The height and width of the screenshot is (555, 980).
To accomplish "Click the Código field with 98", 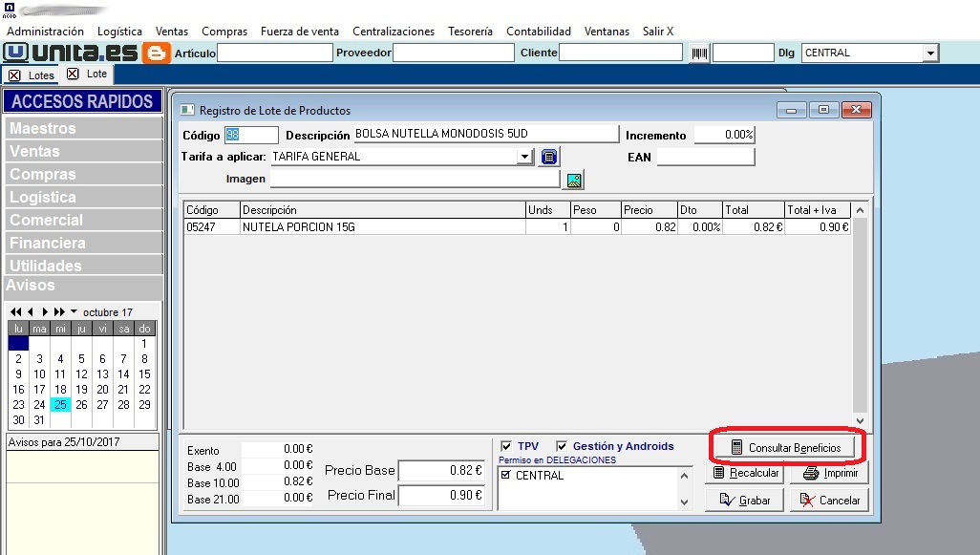I will pyautogui.click(x=251, y=135).
